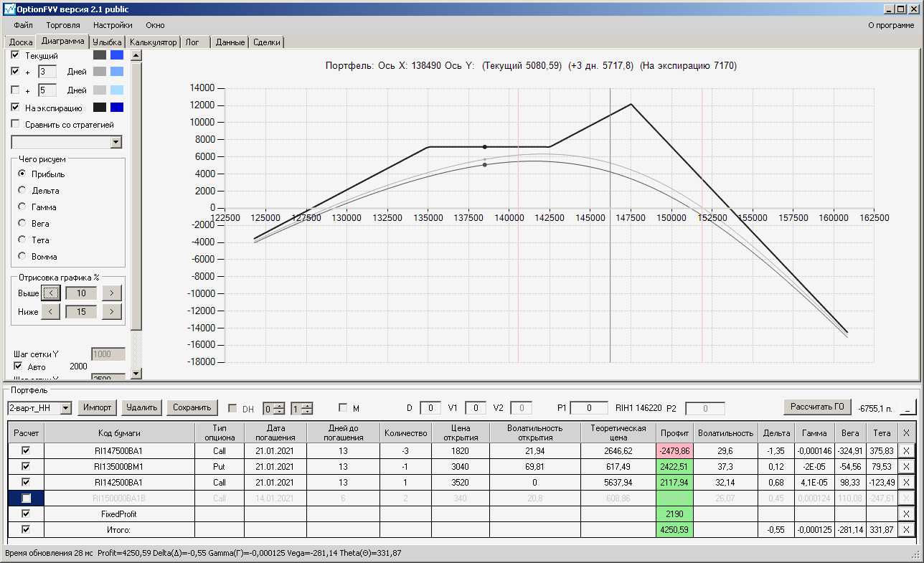Switch to the Улыбка tab

tap(108, 42)
